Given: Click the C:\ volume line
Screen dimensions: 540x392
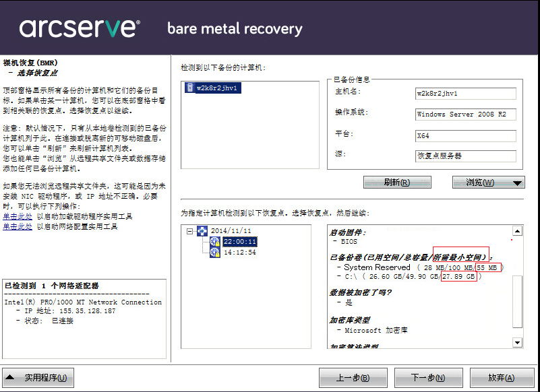Looking at the screenshot, I should coord(410,276).
